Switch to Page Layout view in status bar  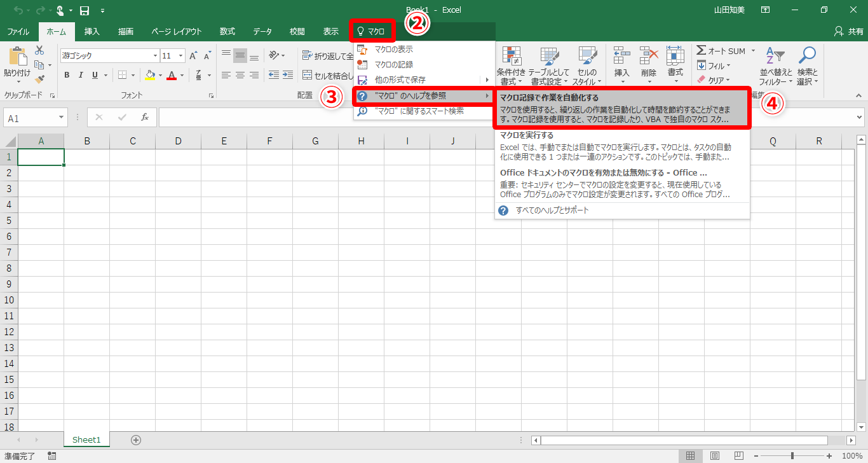tap(715, 456)
